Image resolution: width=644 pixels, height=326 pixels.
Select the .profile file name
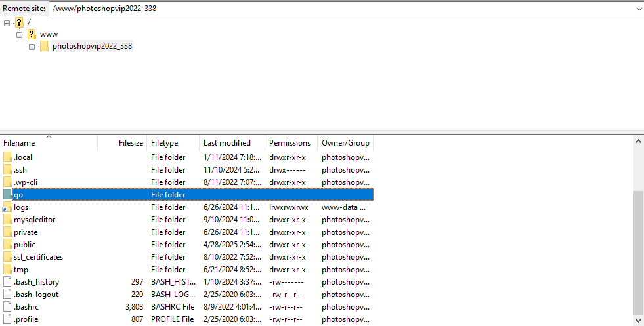[26, 319]
